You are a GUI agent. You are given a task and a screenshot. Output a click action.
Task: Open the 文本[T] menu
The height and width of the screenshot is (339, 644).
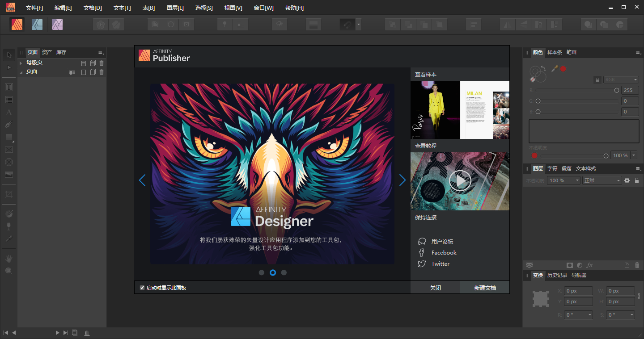pyautogui.click(x=122, y=8)
